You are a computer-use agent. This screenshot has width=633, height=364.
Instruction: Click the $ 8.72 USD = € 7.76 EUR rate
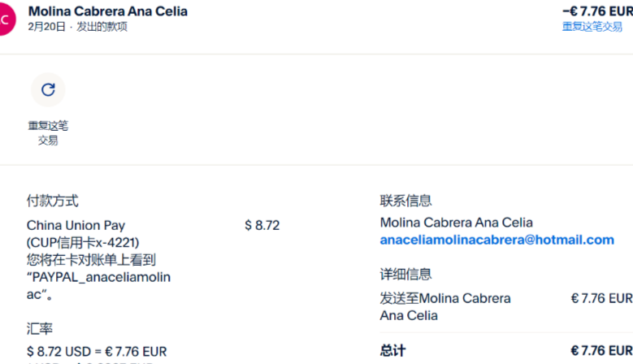(97, 351)
